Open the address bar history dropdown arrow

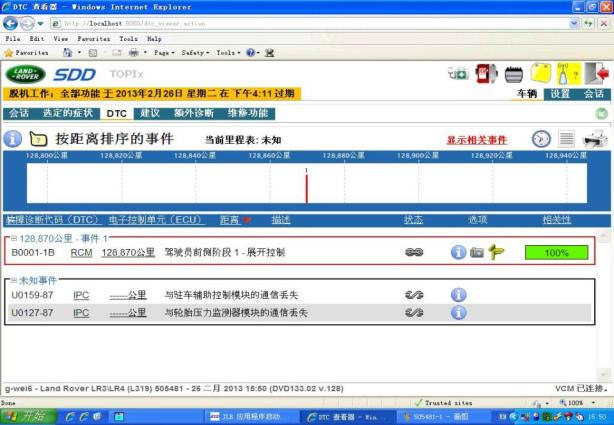point(574,24)
